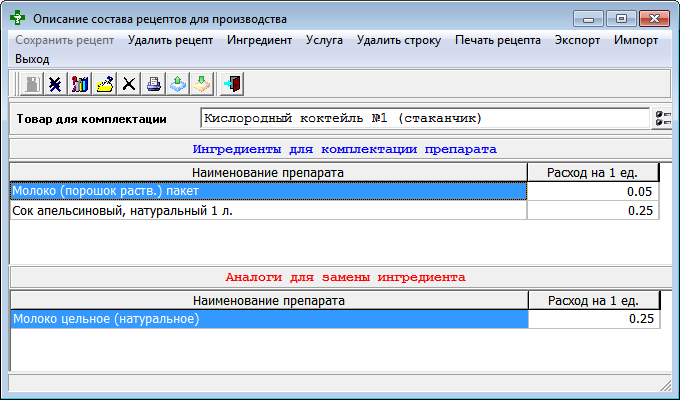
Task: Open the Услуга menu
Action: point(324,40)
